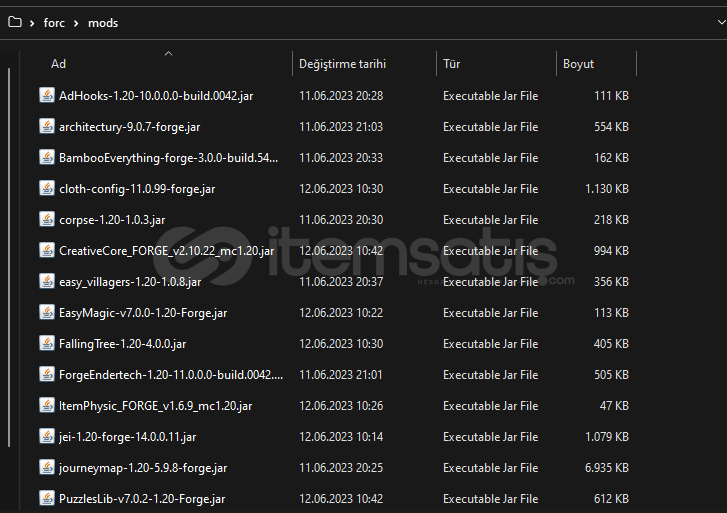
Task: Select ItemPhysic_FORGE_v1.6.9_mc1.20.jar file name
Action: click(155, 406)
